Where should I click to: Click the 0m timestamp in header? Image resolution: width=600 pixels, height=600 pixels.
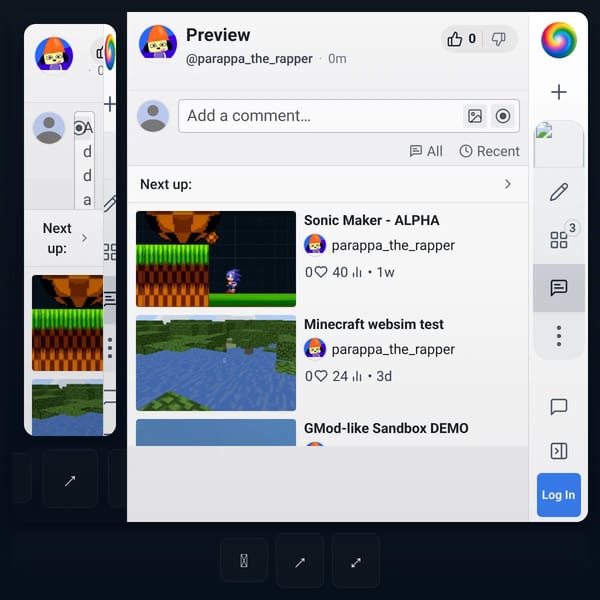(x=337, y=59)
